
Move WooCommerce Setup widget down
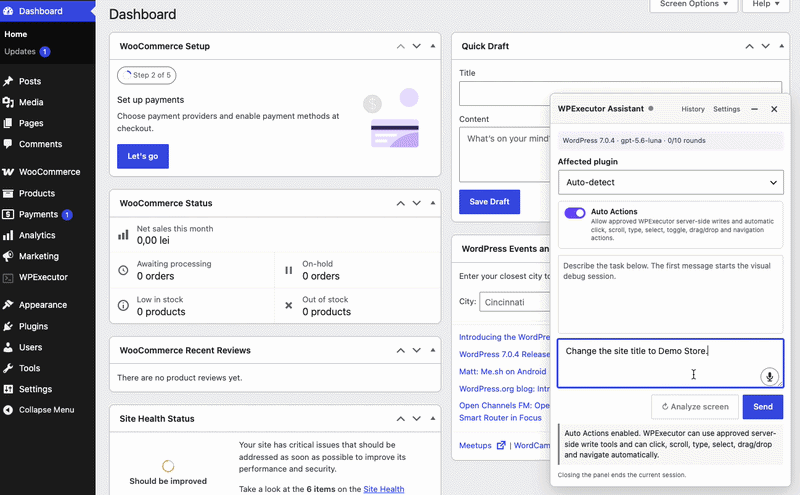click(x=416, y=46)
